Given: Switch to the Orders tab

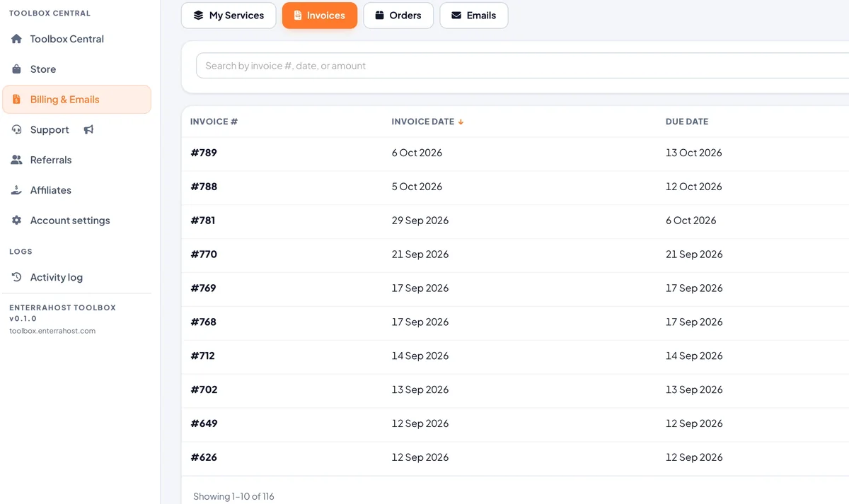Looking at the screenshot, I should (398, 16).
